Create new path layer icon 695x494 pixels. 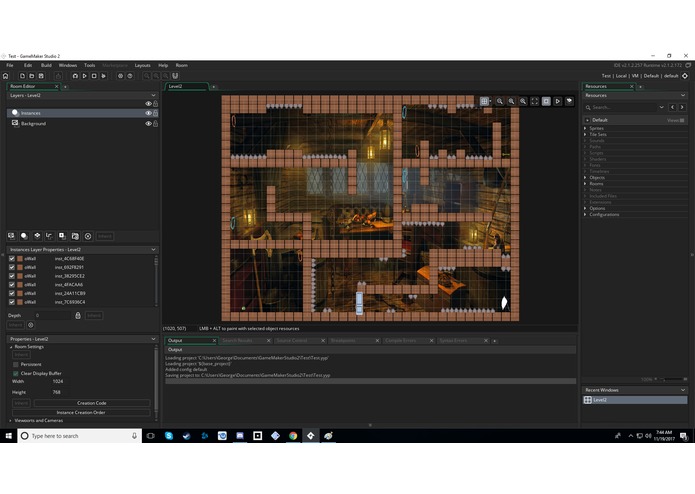(x=50, y=236)
